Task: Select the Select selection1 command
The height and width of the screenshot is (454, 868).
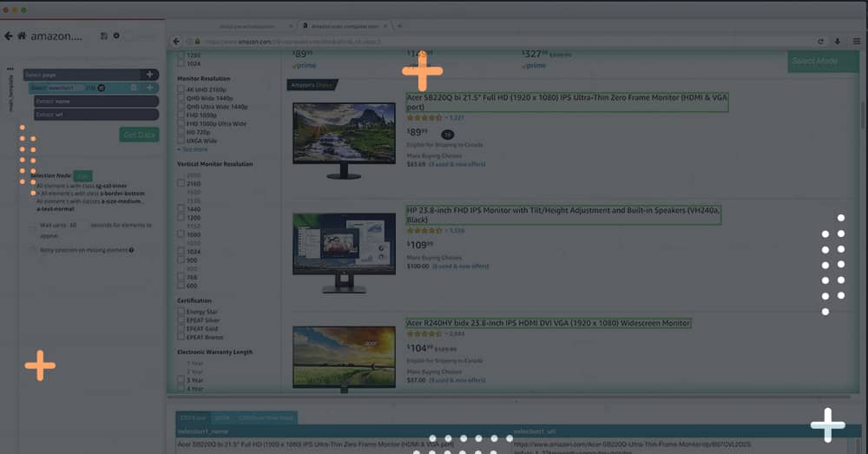Action: point(94,88)
